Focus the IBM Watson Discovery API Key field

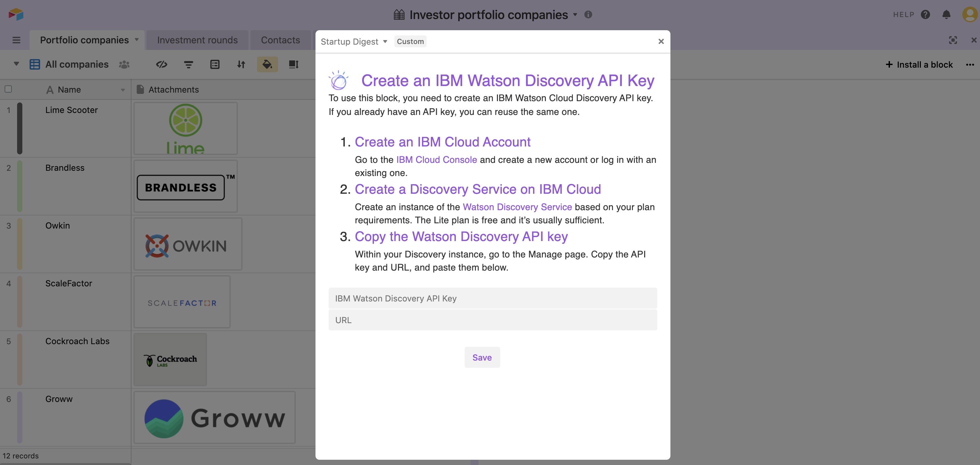[x=492, y=299]
